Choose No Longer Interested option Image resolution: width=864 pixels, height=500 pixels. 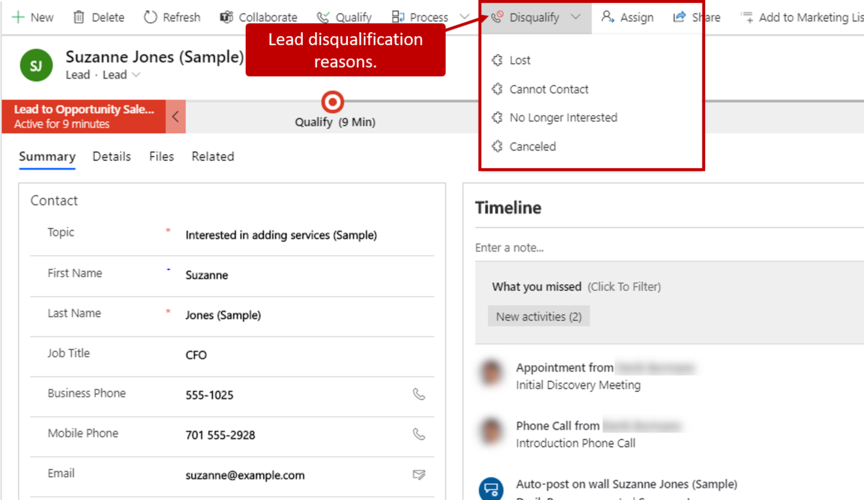563,117
